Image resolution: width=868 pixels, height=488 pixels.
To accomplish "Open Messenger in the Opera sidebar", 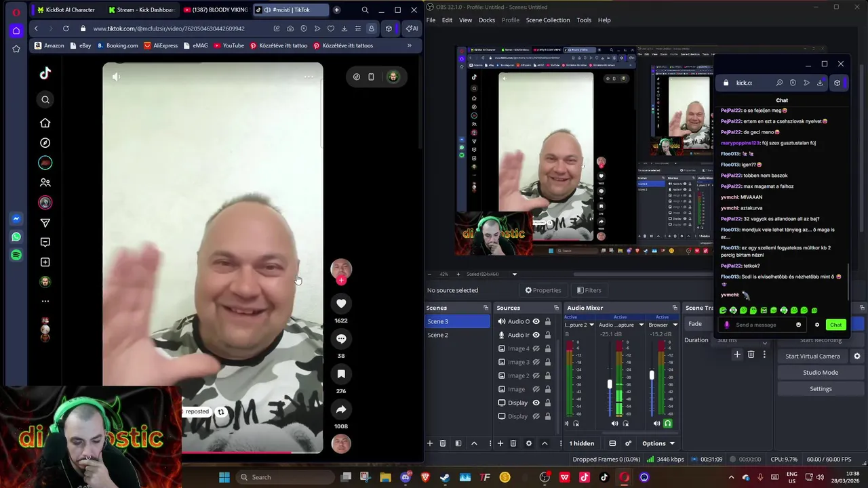I will 16,219.
